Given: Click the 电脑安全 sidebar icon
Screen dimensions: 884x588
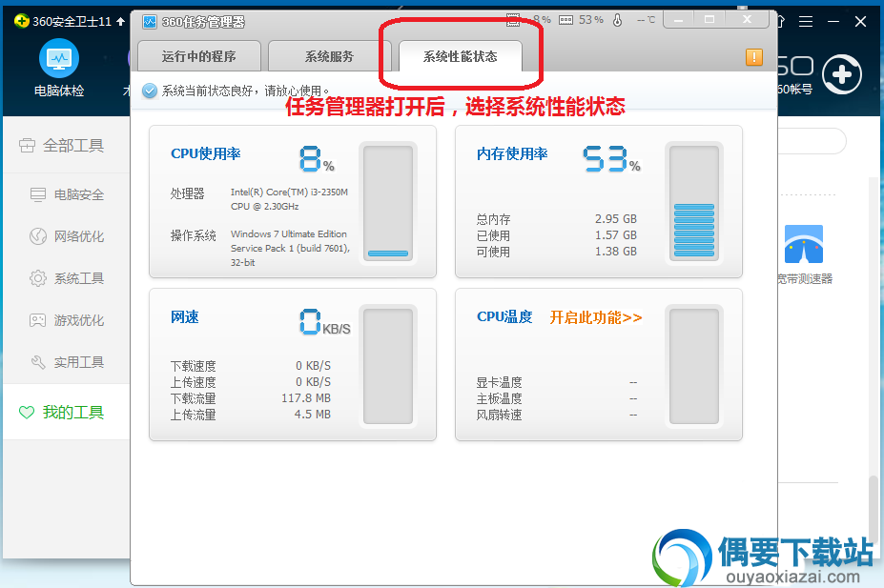Looking at the screenshot, I should (x=38, y=194).
